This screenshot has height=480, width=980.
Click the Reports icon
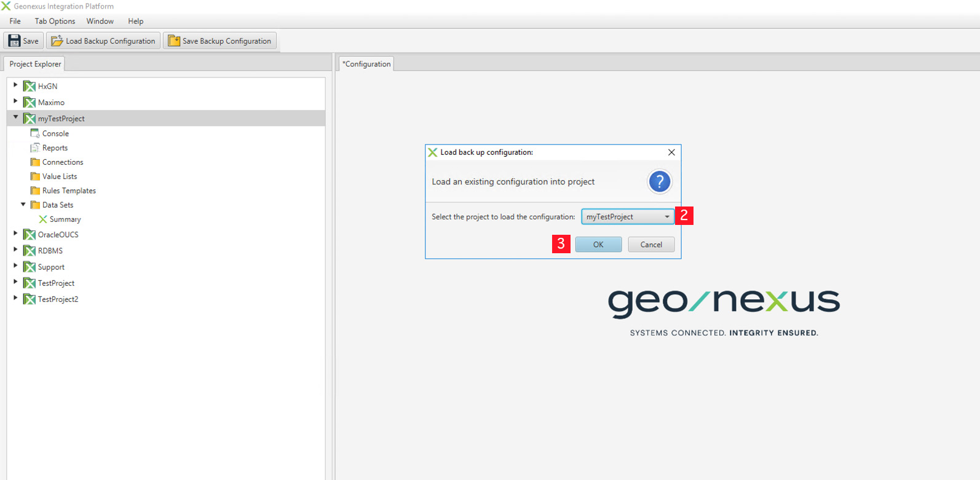pyautogui.click(x=35, y=148)
